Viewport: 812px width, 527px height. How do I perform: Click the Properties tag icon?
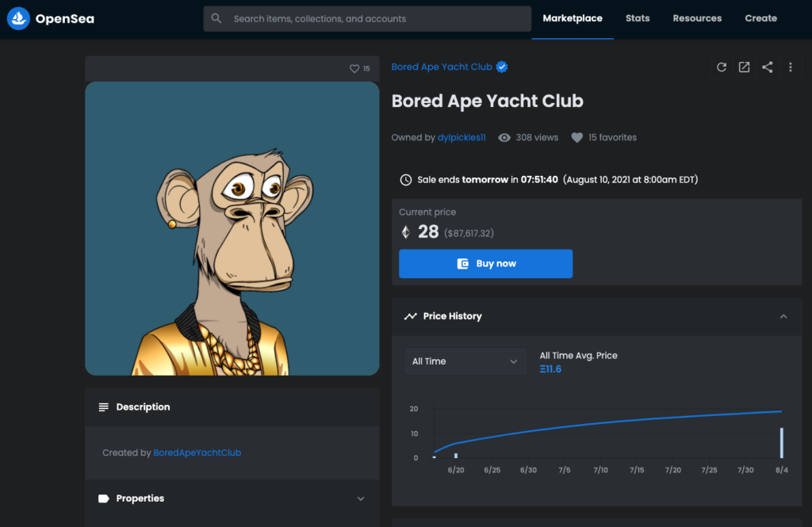click(x=104, y=498)
